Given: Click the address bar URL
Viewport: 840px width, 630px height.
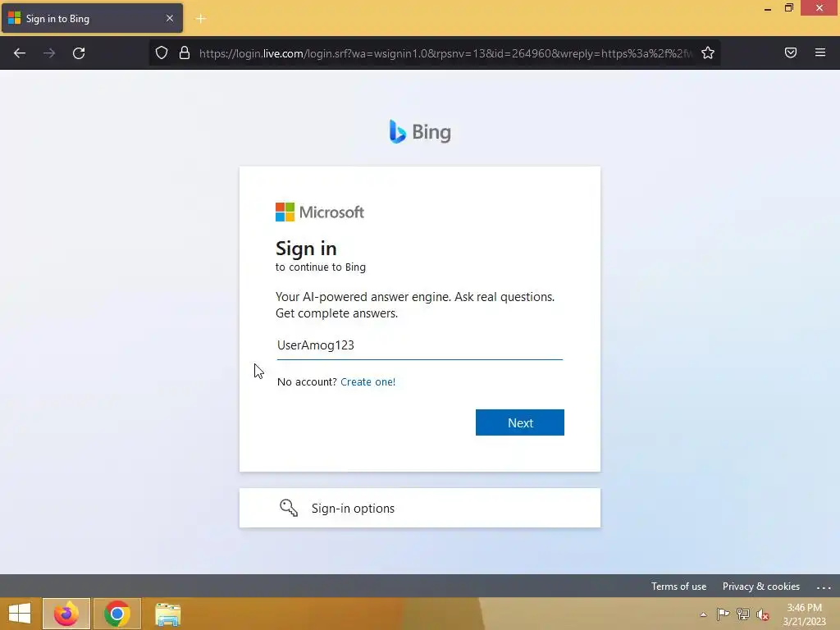Looking at the screenshot, I should coord(445,53).
